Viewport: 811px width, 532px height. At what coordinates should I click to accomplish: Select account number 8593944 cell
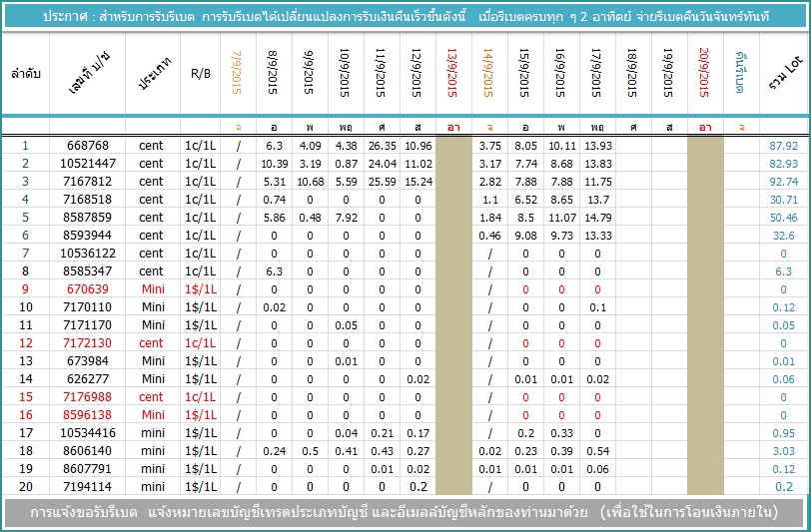[88, 236]
